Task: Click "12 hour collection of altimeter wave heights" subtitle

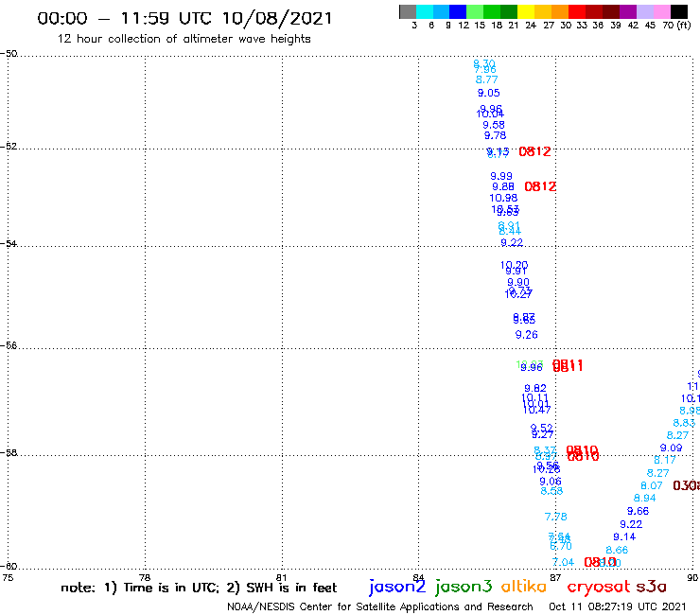Action: point(184,39)
